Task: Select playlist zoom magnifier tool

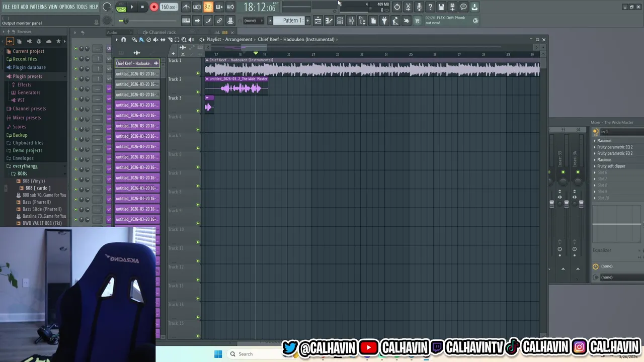Action: (x=184, y=40)
